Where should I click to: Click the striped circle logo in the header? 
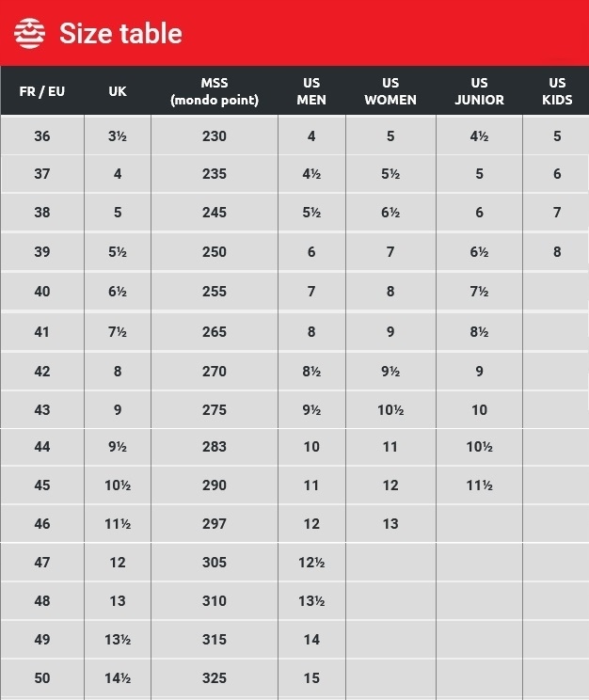[29, 33]
